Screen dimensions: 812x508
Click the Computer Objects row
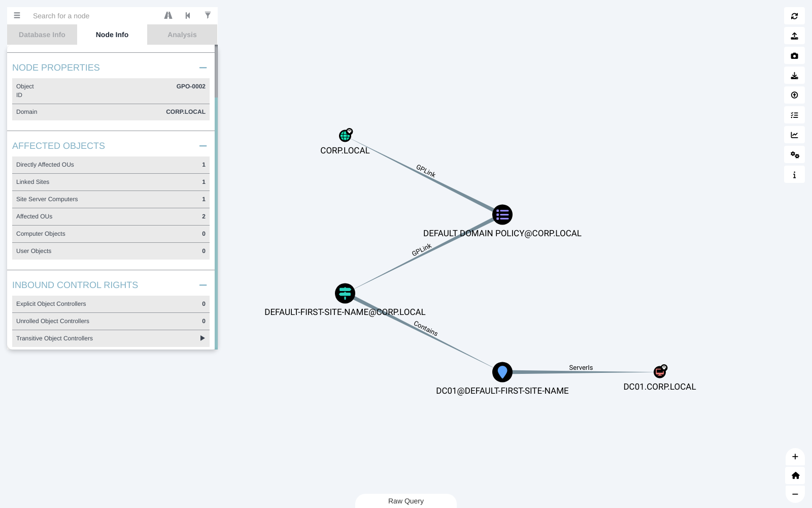[111, 234]
